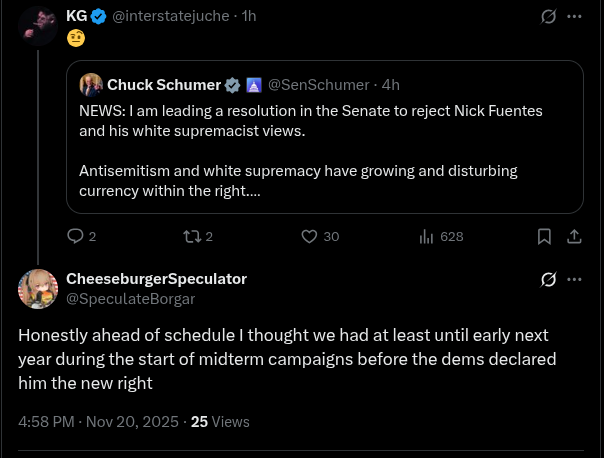The width and height of the screenshot is (604, 458).
Task: Click the Grok icon on KG's post
Action: (548, 16)
